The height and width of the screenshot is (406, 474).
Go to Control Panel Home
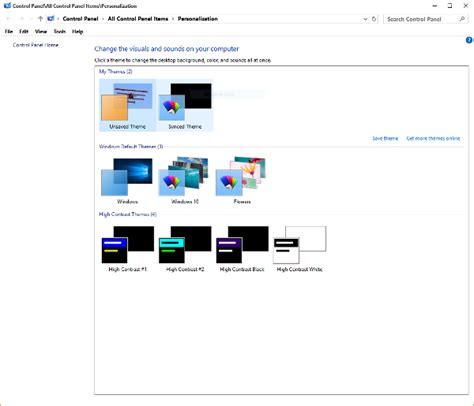click(36, 45)
